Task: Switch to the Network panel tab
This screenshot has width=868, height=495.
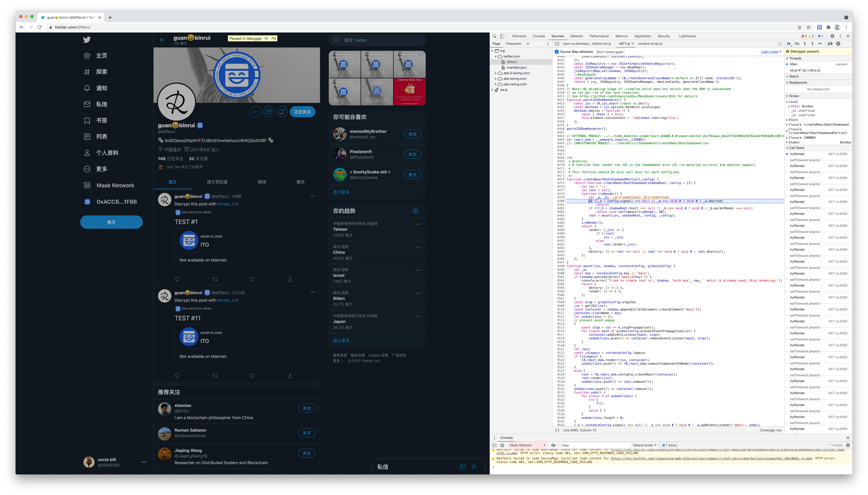Action: (576, 36)
